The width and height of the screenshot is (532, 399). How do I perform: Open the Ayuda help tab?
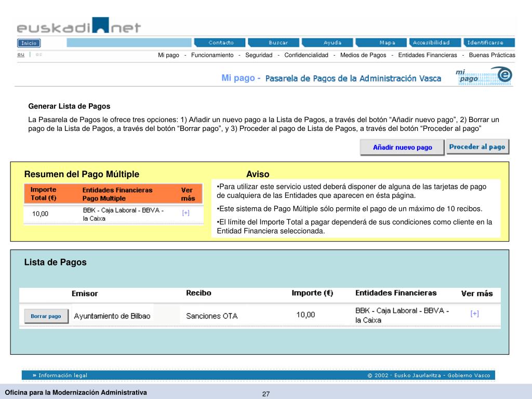(x=332, y=43)
